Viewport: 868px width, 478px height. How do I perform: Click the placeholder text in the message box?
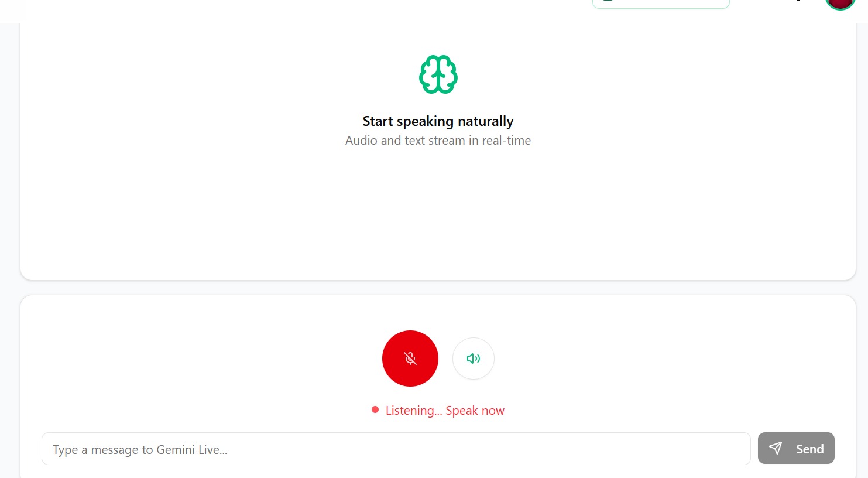click(140, 450)
